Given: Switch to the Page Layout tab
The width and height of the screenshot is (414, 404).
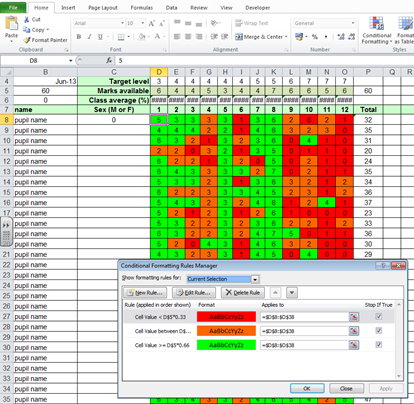Looking at the screenshot, I should (x=103, y=7).
